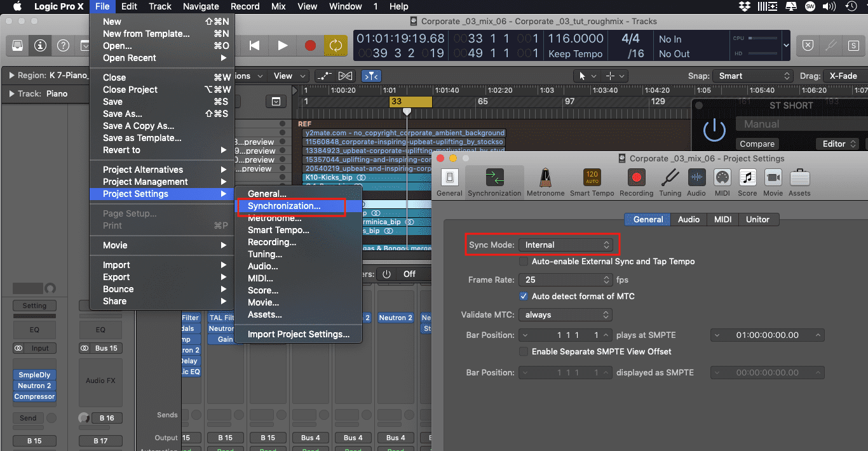The image size is (868, 451).
Task: Switch to the MIDI tab in Synchronization
Action: click(722, 219)
